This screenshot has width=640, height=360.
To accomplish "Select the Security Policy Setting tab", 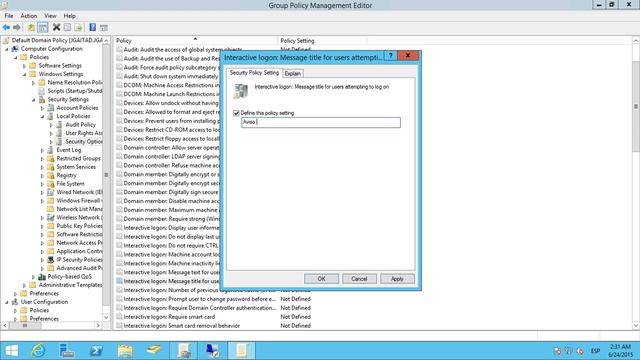I will [254, 73].
